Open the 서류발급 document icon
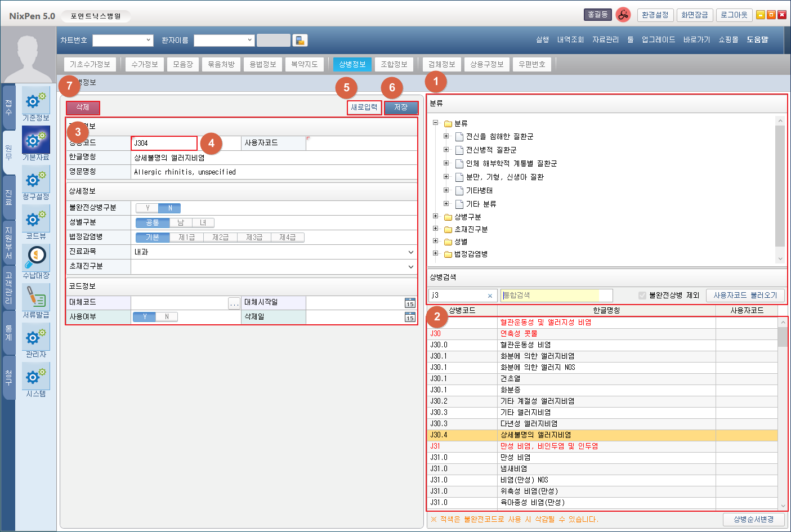 click(36, 298)
